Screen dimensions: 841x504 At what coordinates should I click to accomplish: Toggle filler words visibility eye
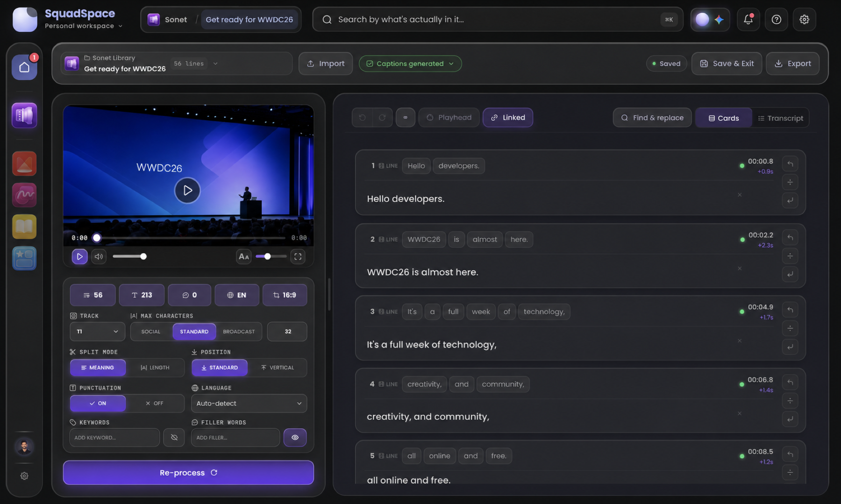click(x=295, y=438)
